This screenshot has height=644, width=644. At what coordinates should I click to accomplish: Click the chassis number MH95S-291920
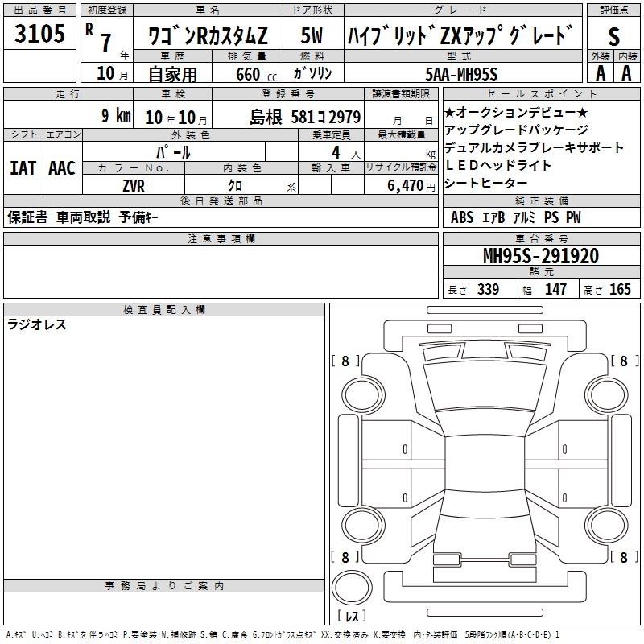tap(540, 256)
